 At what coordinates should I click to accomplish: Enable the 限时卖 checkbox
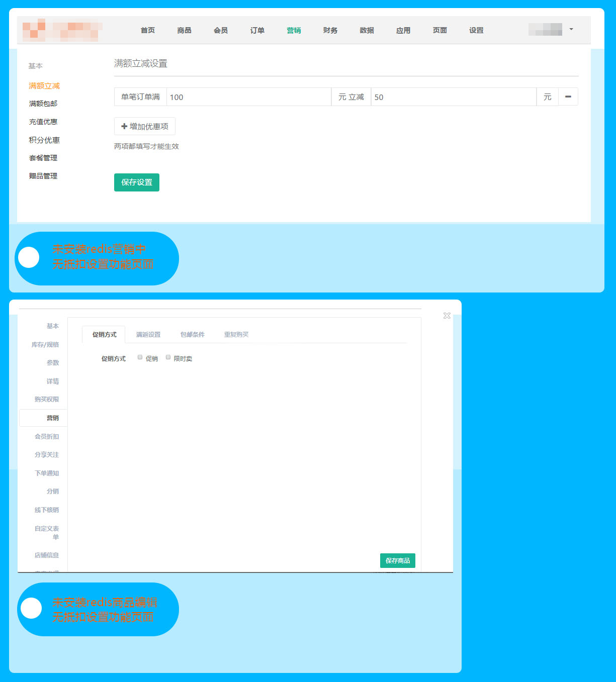pos(168,357)
